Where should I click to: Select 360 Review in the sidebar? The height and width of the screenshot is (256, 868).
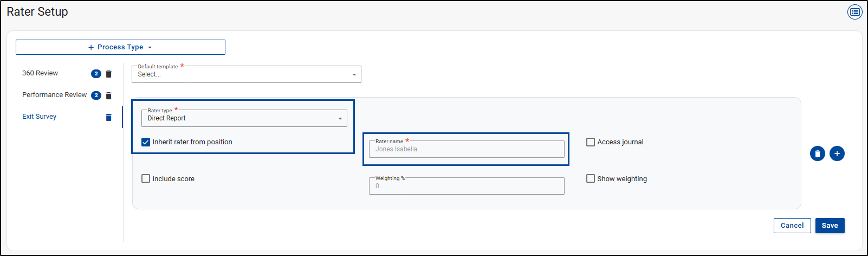click(40, 73)
